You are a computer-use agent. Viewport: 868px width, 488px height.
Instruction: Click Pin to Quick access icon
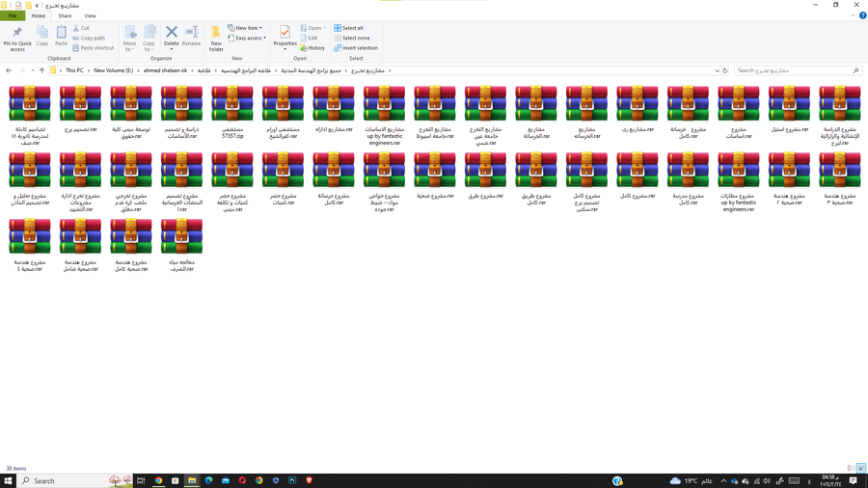(17, 37)
